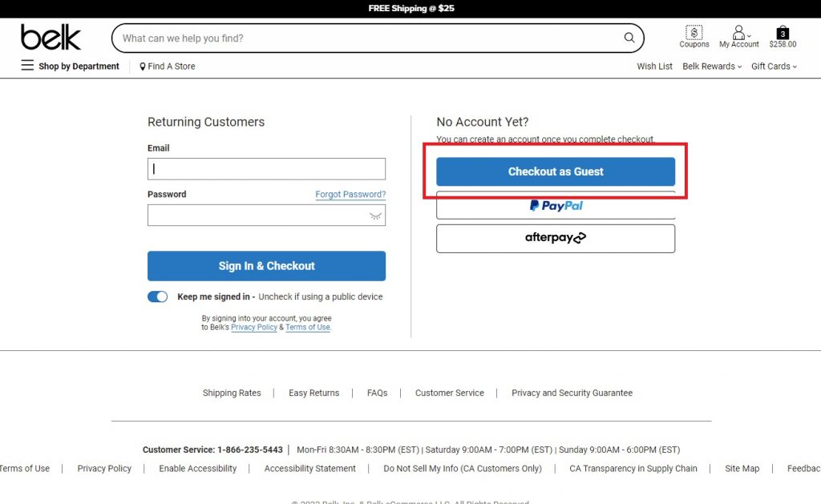Focus the Email input field
The image size is (821, 504).
pyautogui.click(x=266, y=169)
